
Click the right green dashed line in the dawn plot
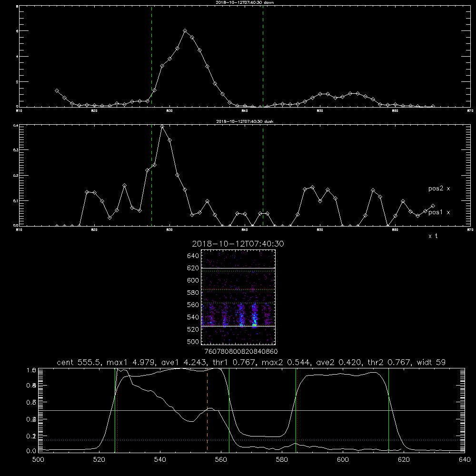click(x=263, y=57)
